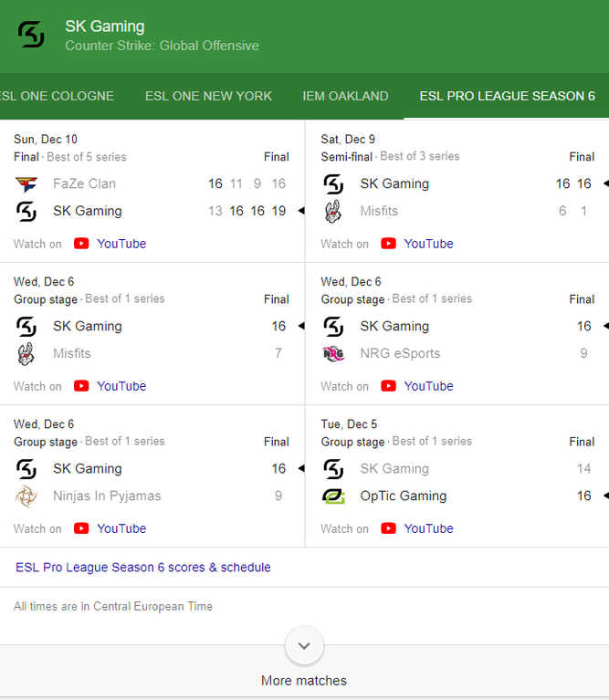
Task: Switch to the ESL ONE NEW YORK tab
Action: (208, 96)
